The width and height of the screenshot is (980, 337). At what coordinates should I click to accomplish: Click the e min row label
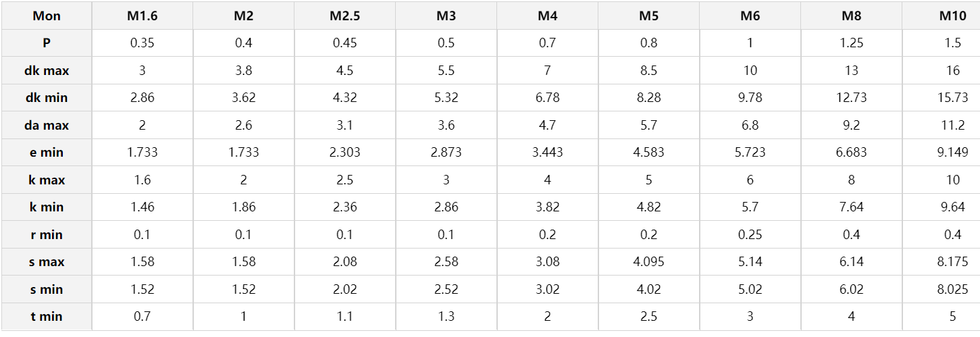47,153
